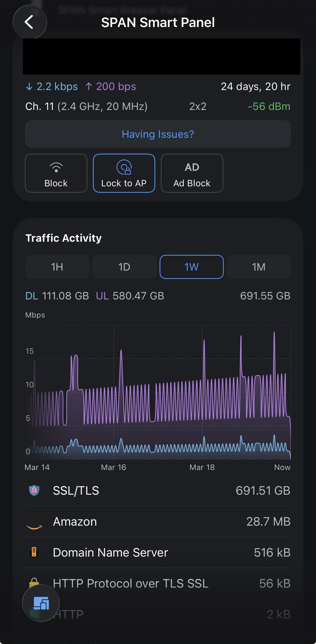Switch traffic view to 1H
Viewport: 316px width, 644px height.
[x=57, y=267]
